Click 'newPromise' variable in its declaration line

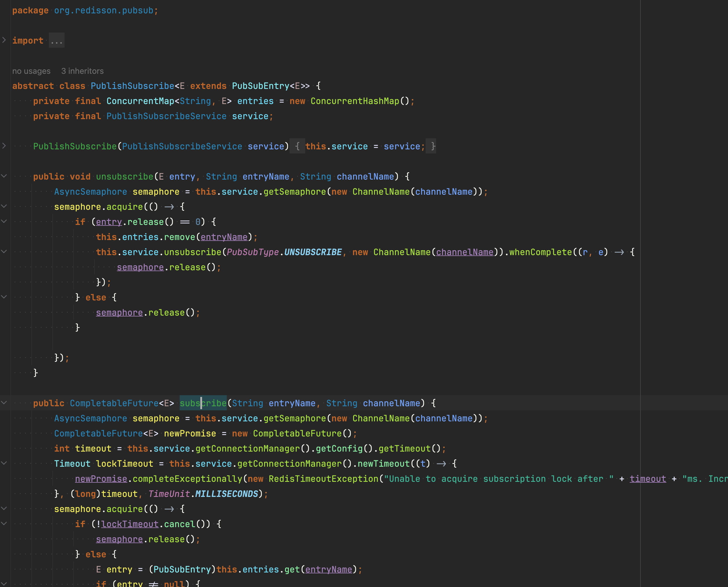click(x=190, y=434)
